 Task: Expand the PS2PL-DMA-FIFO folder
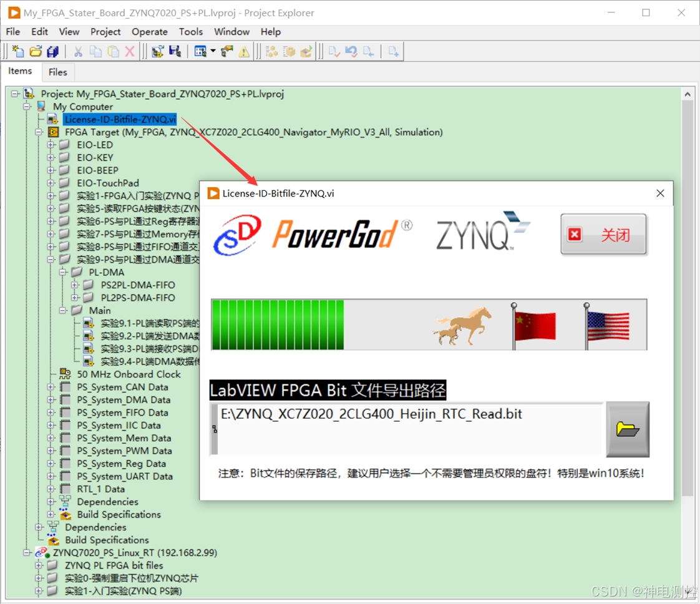pyautogui.click(x=75, y=285)
